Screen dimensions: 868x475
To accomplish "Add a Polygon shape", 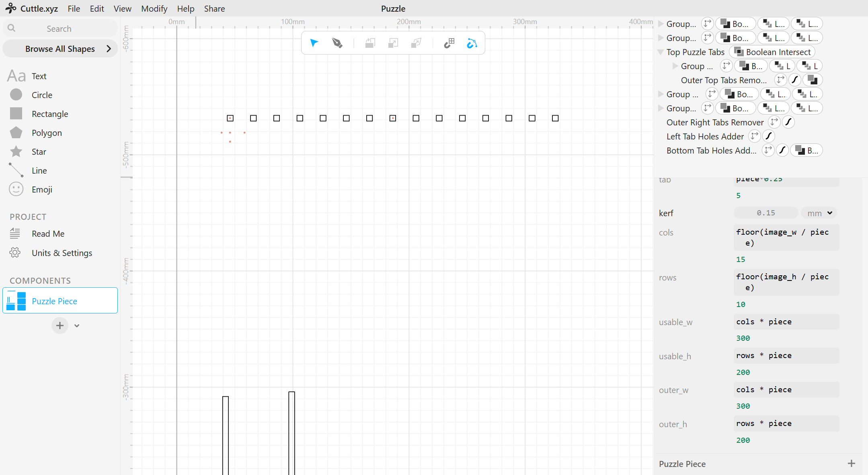I will [47, 133].
